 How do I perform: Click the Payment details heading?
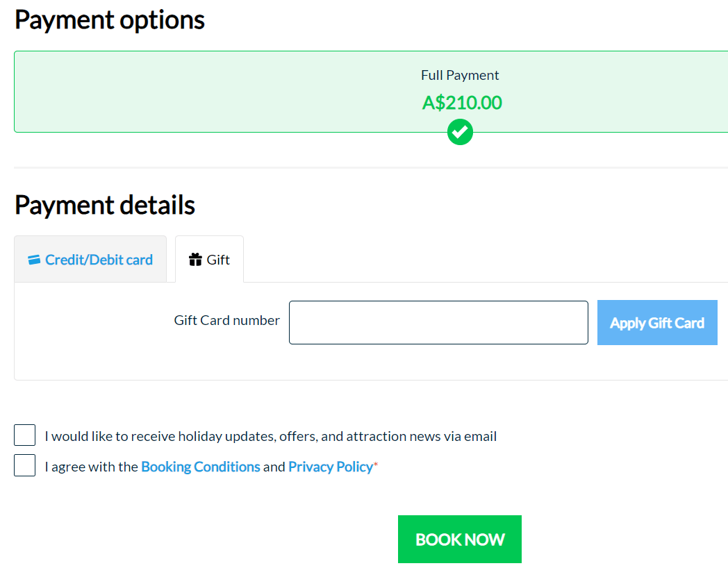click(105, 205)
